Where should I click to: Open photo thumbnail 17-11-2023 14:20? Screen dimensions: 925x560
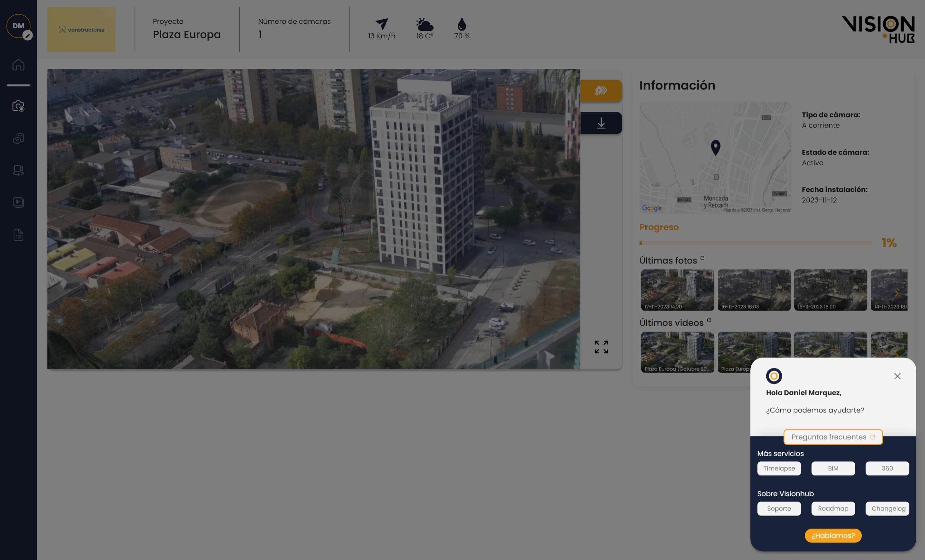point(678,290)
